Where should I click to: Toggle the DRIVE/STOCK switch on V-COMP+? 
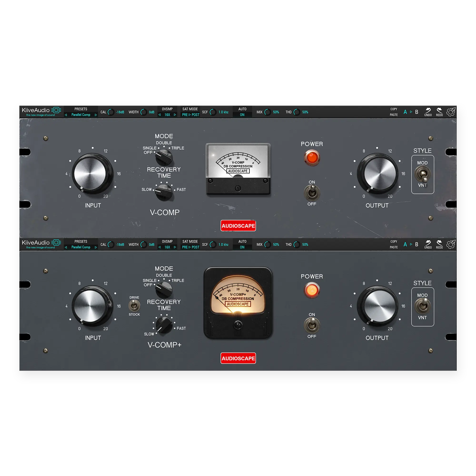[134, 306]
